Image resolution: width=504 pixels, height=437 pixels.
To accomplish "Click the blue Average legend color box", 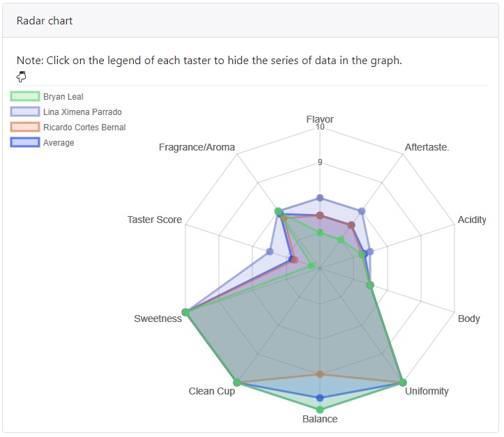I will tap(24, 143).
